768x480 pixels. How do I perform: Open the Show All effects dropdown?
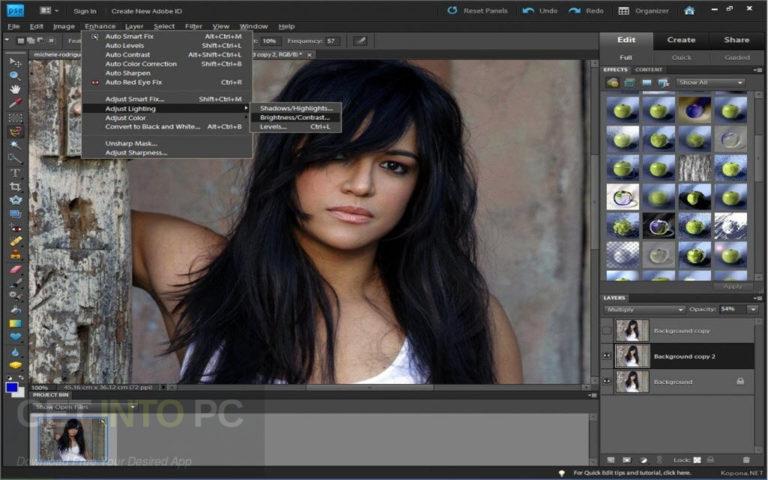(x=711, y=82)
